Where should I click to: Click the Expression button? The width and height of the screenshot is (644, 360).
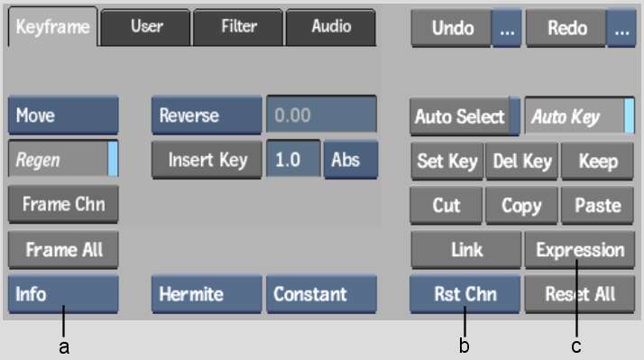click(x=580, y=250)
